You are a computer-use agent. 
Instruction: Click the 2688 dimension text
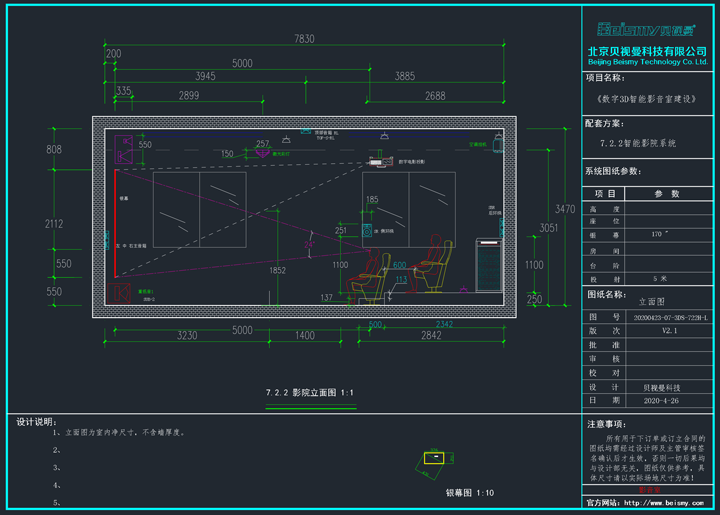point(435,95)
